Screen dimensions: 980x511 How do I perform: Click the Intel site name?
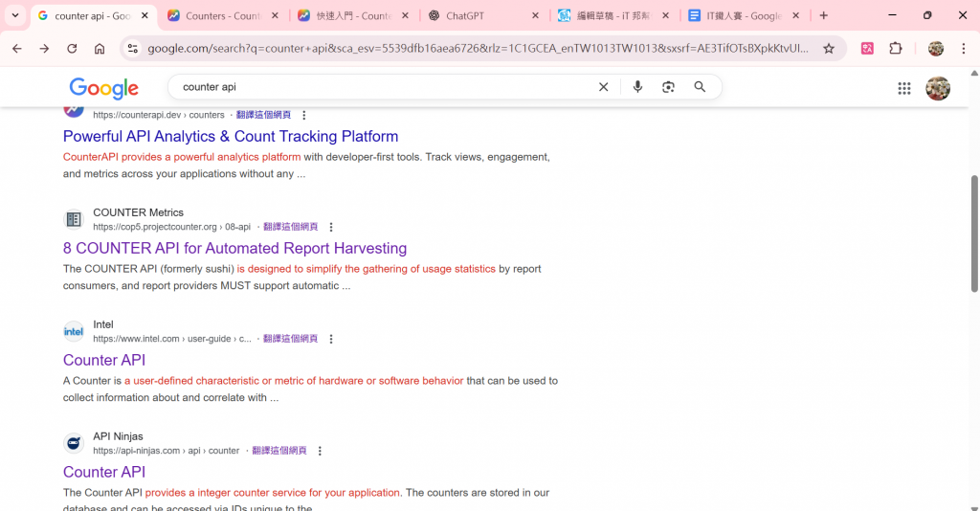pos(103,324)
